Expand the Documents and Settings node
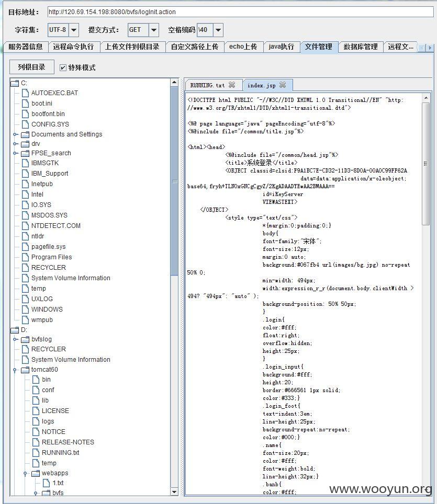Viewport: 437px width, 504px height. pos(15,134)
